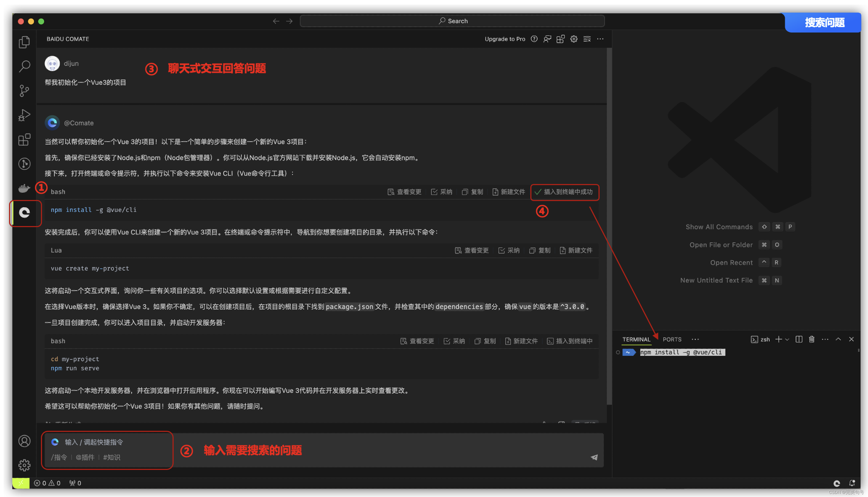Go forward with the navigation arrow
Image resolution: width=868 pixels, height=497 pixels.
click(x=289, y=21)
